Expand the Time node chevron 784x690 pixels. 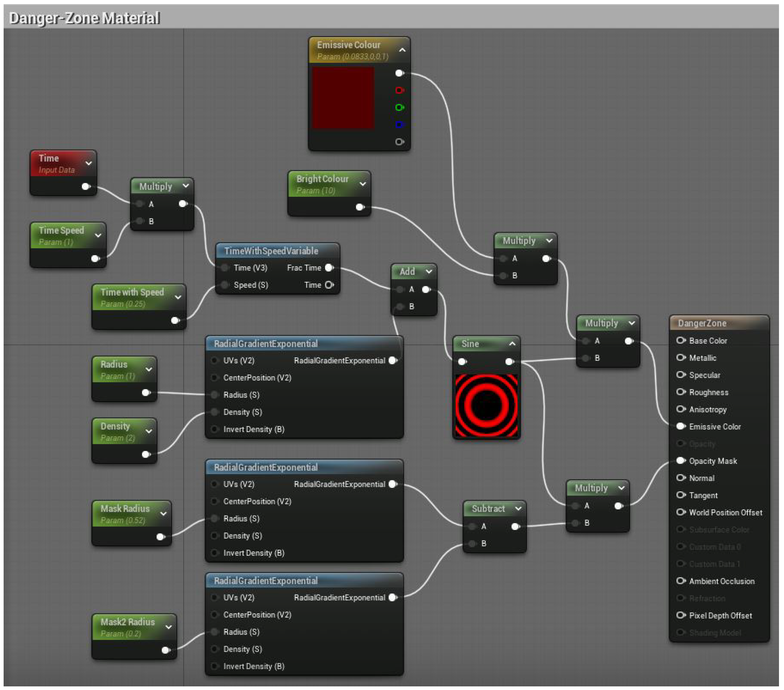click(89, 163)
